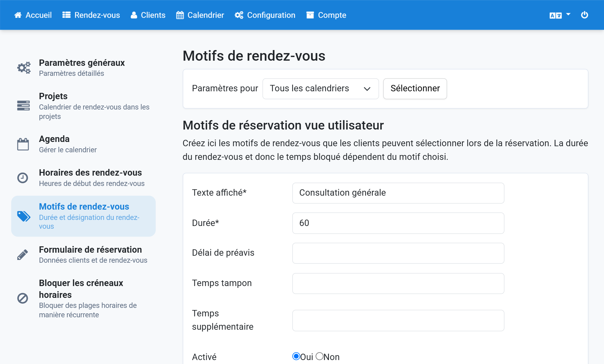Click the Texte affiché input field

point(398,193)
